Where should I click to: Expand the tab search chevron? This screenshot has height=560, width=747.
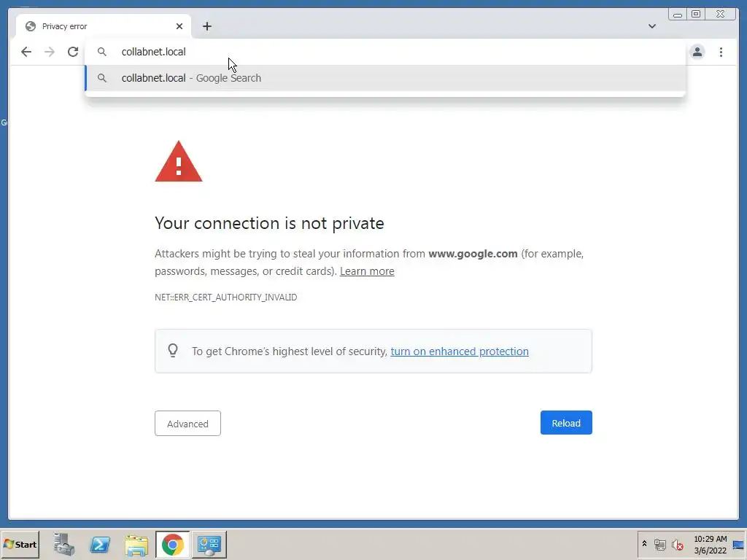[x=651, y=26]
